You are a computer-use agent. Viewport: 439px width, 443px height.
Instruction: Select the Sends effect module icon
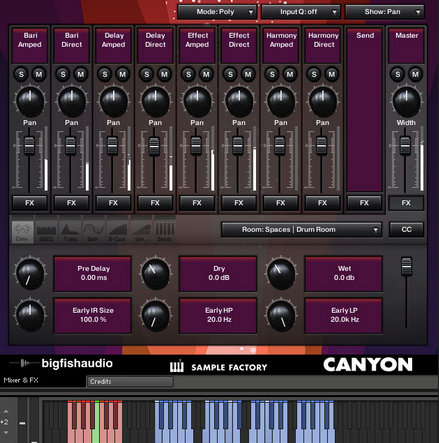coord(165,232)
